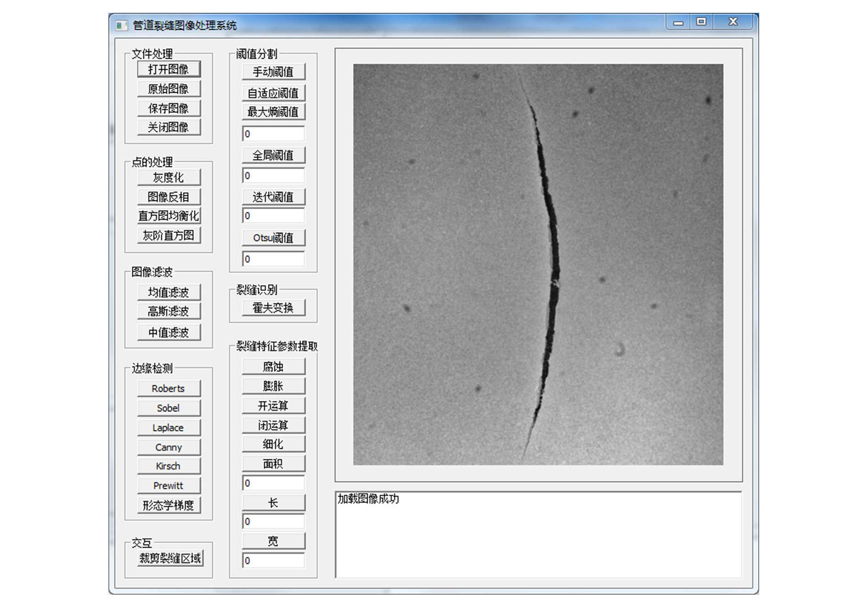Apply 腐蚀 erosion operation

pyautogui.click(x=273, y=367)
